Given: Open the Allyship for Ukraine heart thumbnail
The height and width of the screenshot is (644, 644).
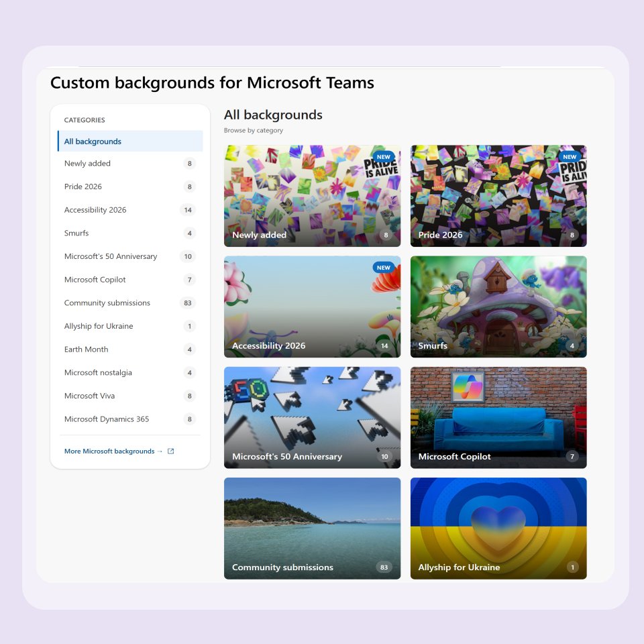Looking at the screenshot, I should [x=498, y=529].
